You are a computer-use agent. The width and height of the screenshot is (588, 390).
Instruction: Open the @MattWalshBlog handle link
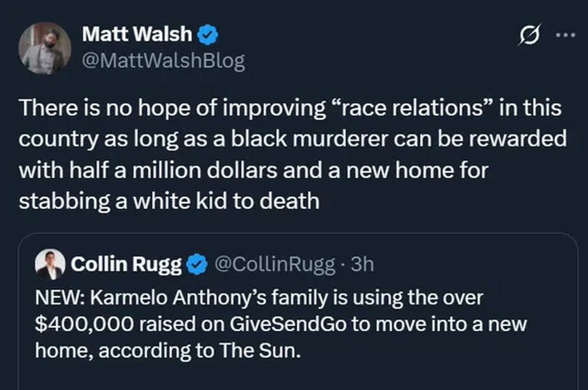tap(164, 61)
